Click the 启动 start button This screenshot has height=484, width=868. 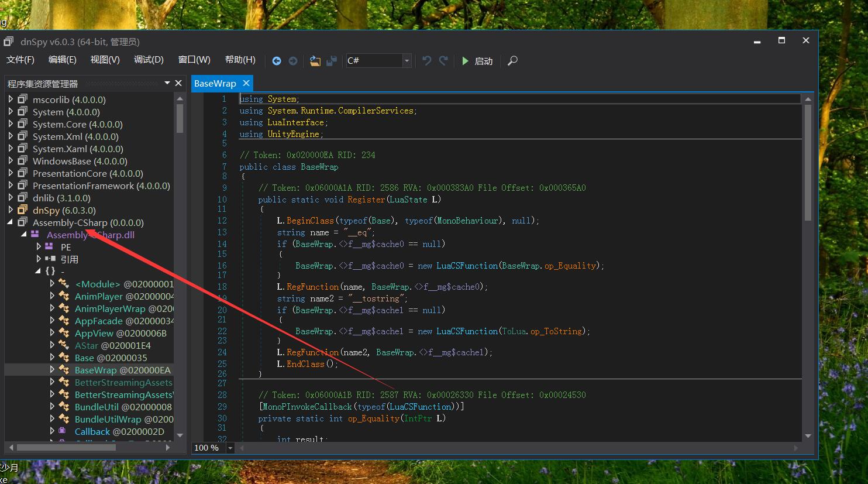pos(477,61)
